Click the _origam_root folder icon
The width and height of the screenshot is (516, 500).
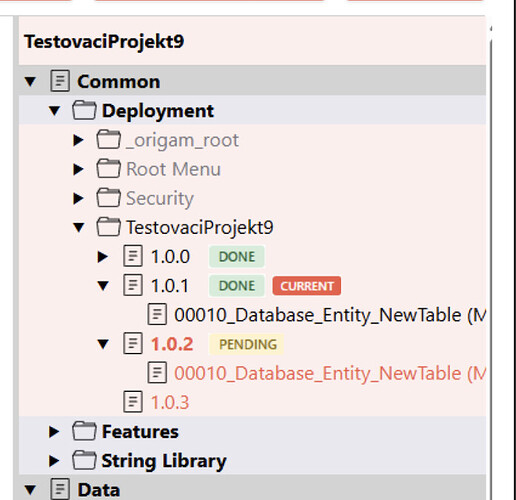(x=109, y=139)
